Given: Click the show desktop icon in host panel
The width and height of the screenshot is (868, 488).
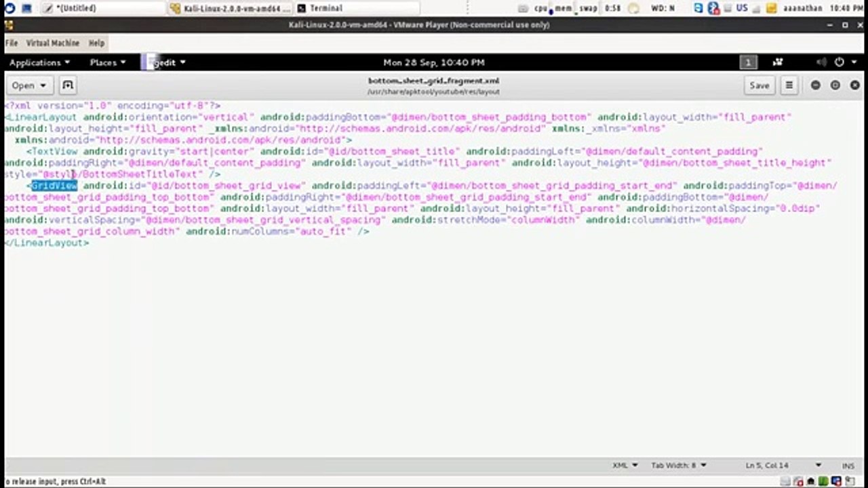Looking at the screenshot, I should (x=26, y=8).
